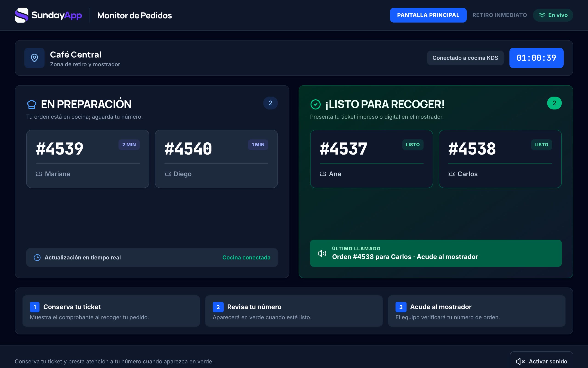Click the 01:00:39 clock display
Image resolution: width=588 pixels, height=368 pixels.
pos(536,58)
